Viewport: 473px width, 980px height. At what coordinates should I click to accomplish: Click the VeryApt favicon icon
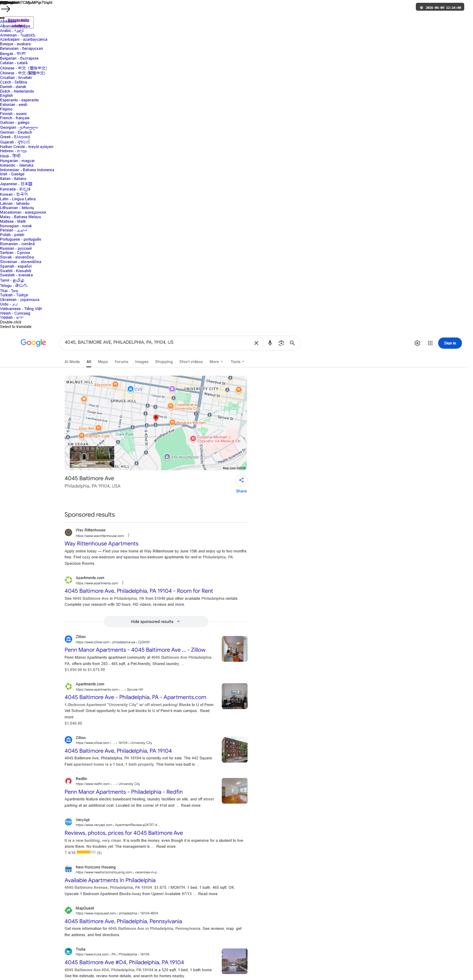tap(68, 822)
